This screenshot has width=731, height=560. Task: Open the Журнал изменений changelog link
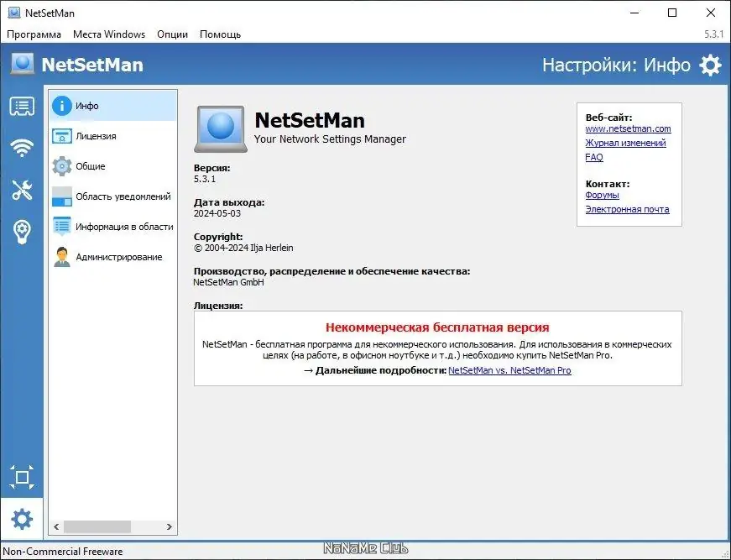(625, 143)
